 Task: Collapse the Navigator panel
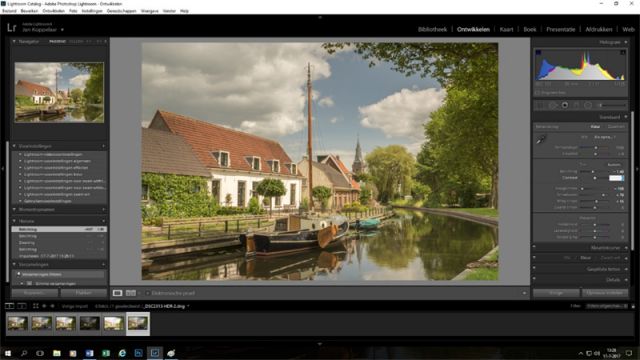tap(14, 42)
